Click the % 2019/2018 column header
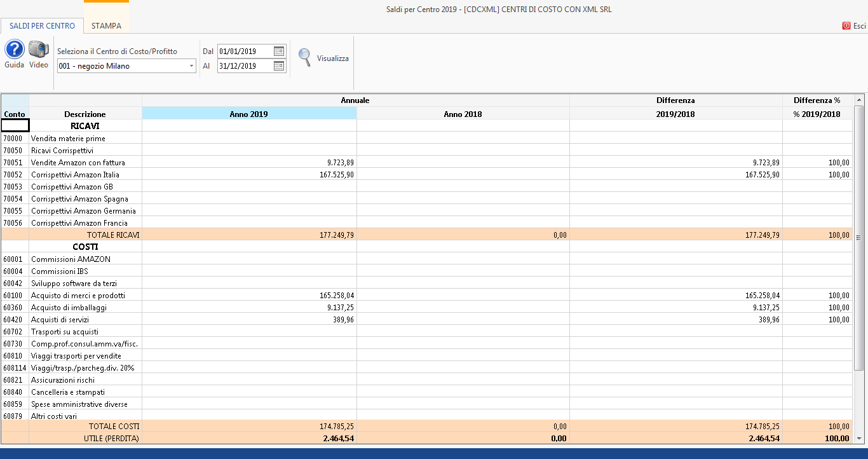The height and width of the screenshot is (459, 868). [x=817, y=114]
